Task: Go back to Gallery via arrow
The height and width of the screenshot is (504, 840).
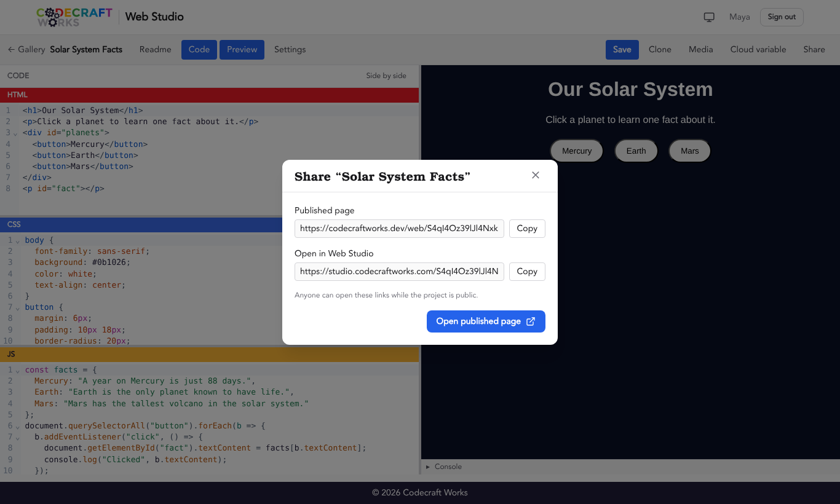Action: coord(26,49)
